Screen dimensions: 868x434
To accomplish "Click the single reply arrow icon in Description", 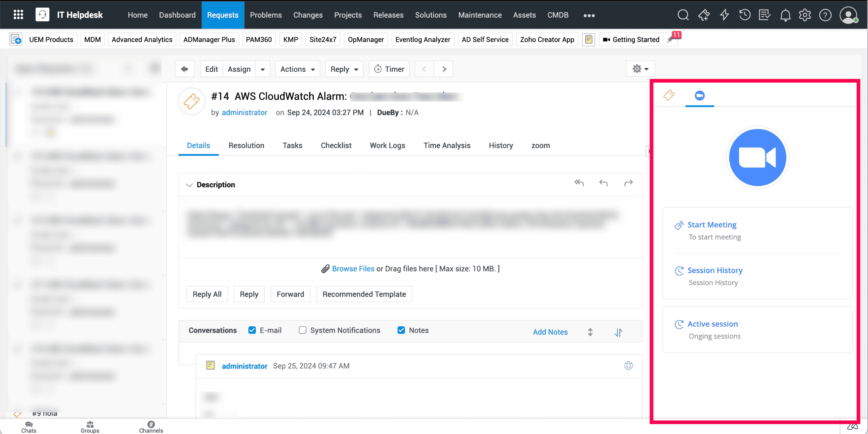I will coord(603,183).
